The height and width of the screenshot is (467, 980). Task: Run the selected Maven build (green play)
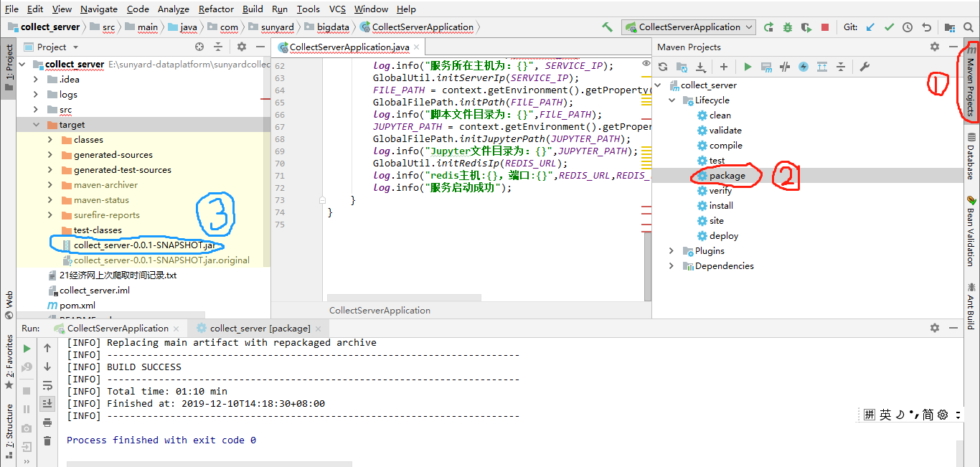pos(748,67)
